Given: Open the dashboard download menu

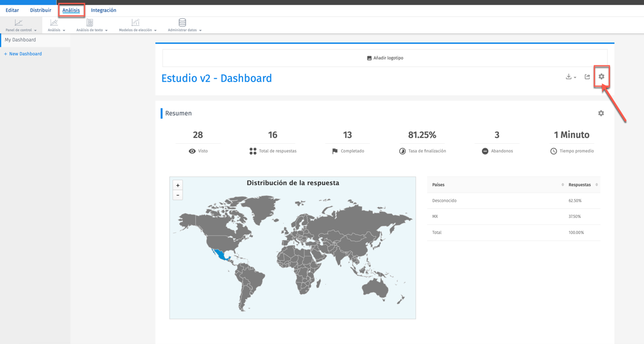Looking at the screenshot, I should click(x=571, y=77).
